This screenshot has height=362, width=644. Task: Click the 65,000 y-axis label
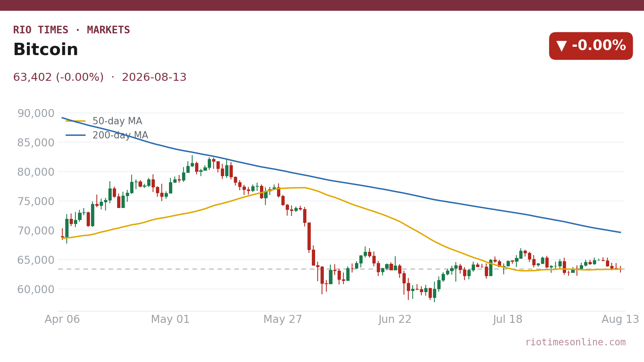(36, 260)
